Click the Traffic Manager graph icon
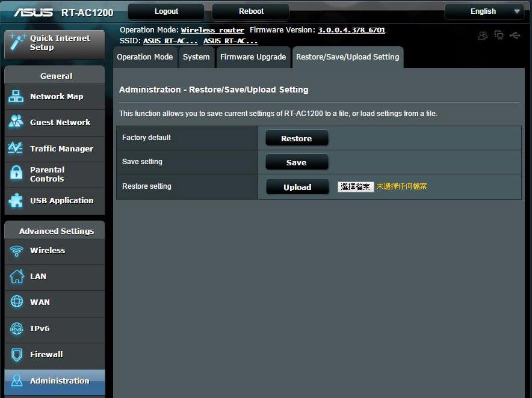Screen dimensions: 532x398 point(16,148)
